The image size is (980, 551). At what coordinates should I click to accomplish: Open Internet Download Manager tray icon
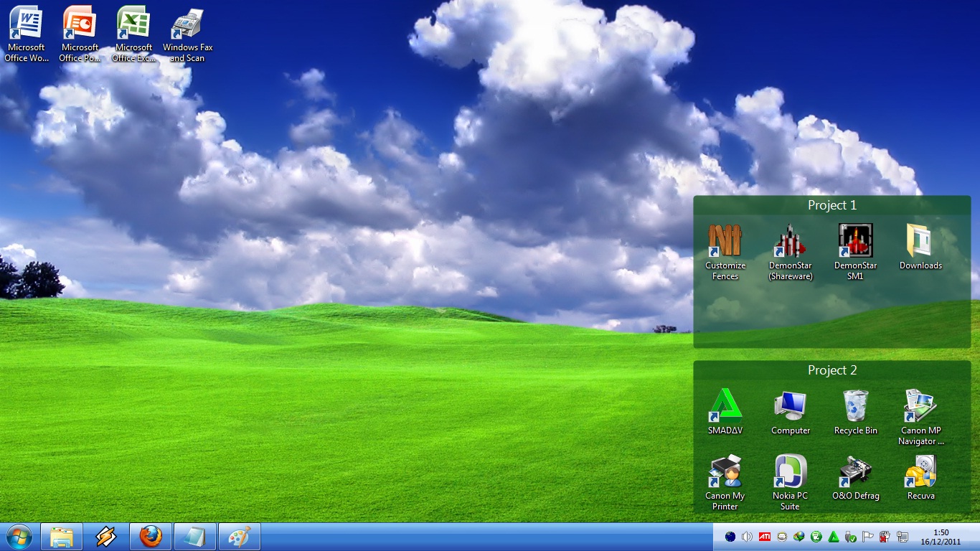(799, 537)
